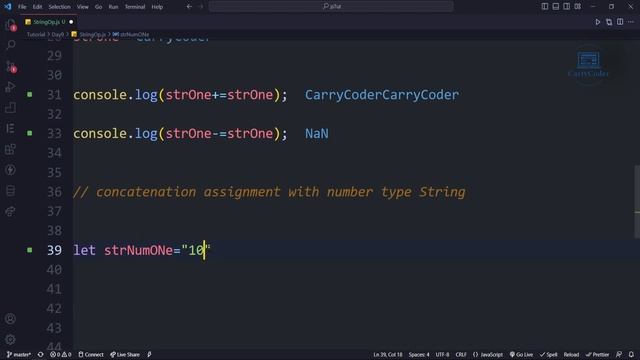Open the Accounts icon at sidebar bottom
Image resolution: width=640 pixels, height=360 pixels.
tap(11, 318)
